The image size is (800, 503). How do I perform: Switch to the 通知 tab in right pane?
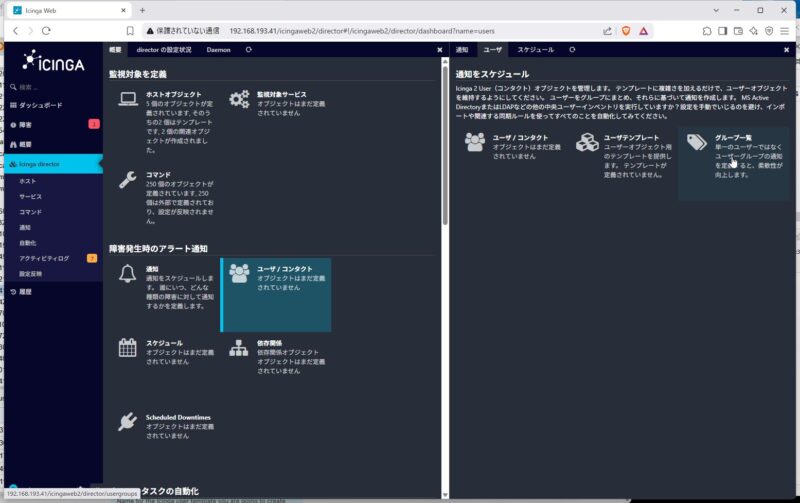[x=462, y=50]
